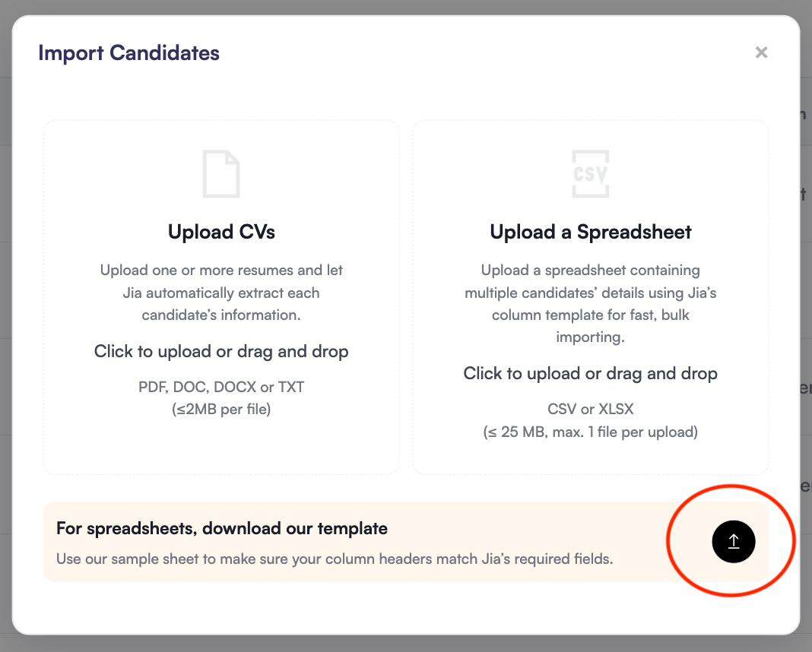Choose the Upload a Spreadsheet card
The image size is (812, 652).
590,296
